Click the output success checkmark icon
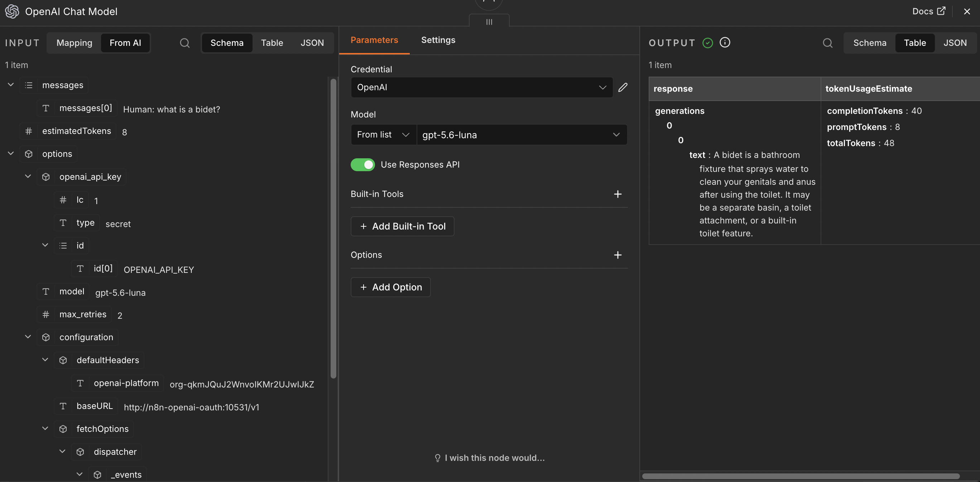Screen dimensions: 980x482 tap(707, 43)
